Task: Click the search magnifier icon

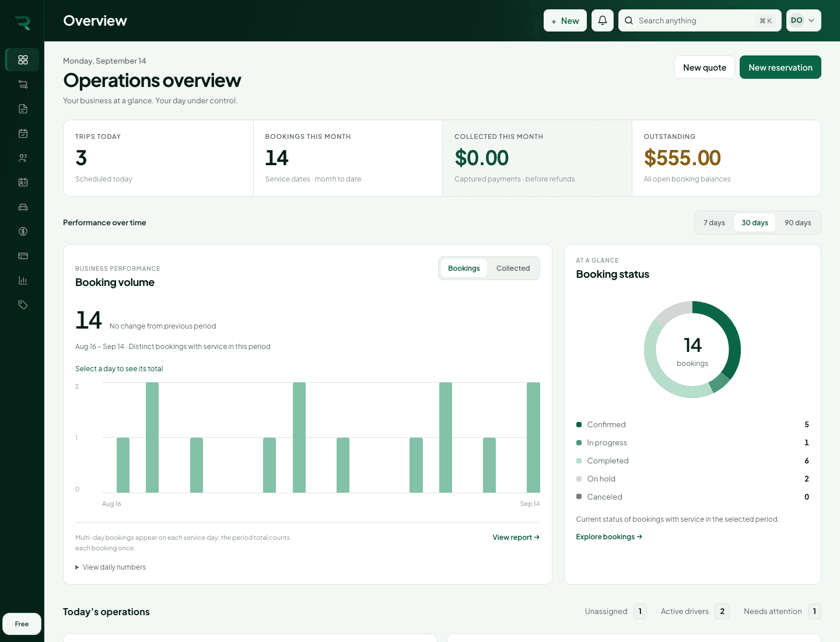Action: point(629,20)
